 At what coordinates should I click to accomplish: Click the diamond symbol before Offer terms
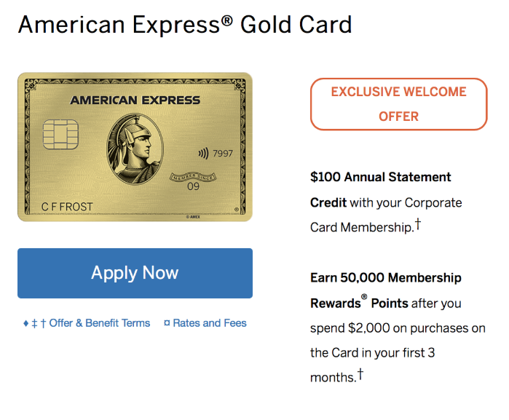26,323
